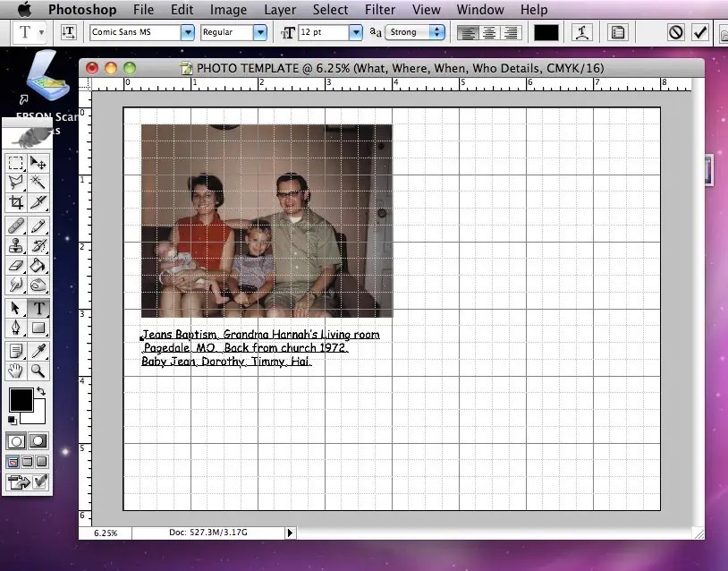Pick the Eyedropper tool
Screen dimensions: 728x571
pos(38,350)
